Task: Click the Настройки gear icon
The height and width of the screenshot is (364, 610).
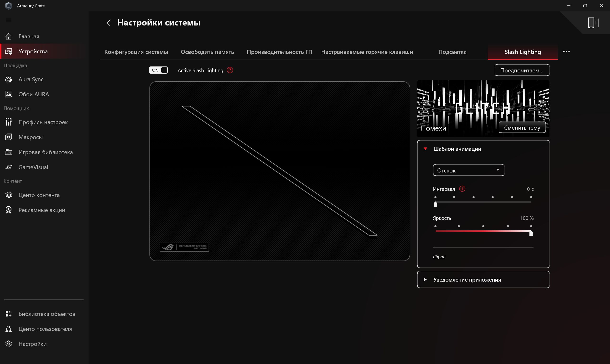Action: (x=9, y=344)
